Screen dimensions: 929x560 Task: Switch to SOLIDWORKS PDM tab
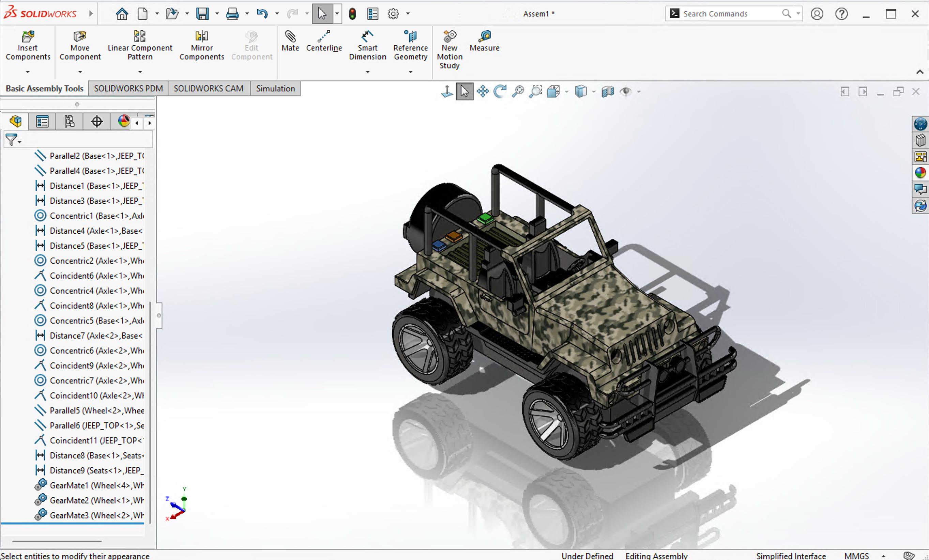coord(128,89)
